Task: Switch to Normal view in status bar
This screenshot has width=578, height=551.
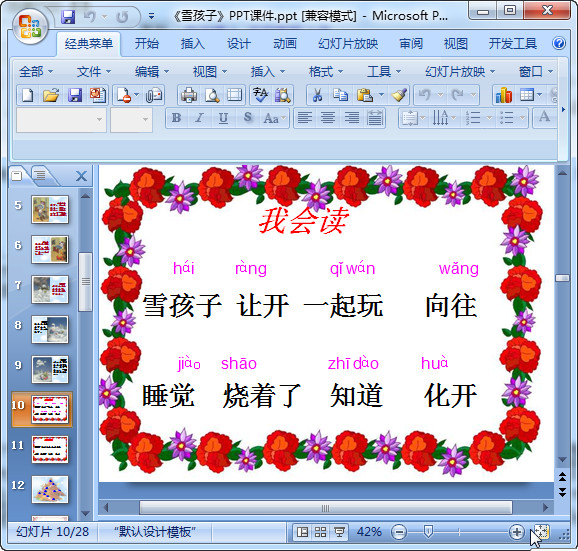Action: pos(302,532)
